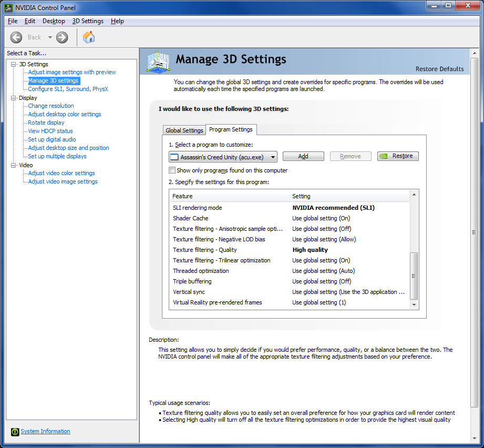
Task: Switch to the Global Settings tab
Action: click(184, 130)
